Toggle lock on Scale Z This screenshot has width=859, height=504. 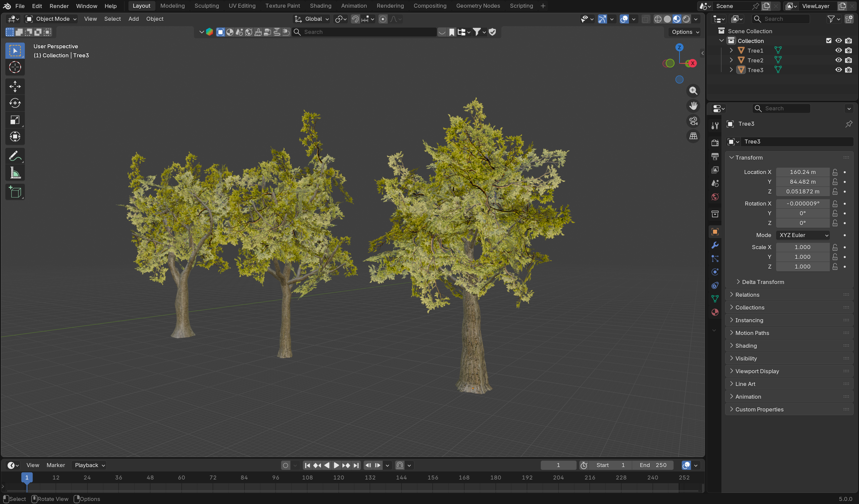tap(835, 267)
